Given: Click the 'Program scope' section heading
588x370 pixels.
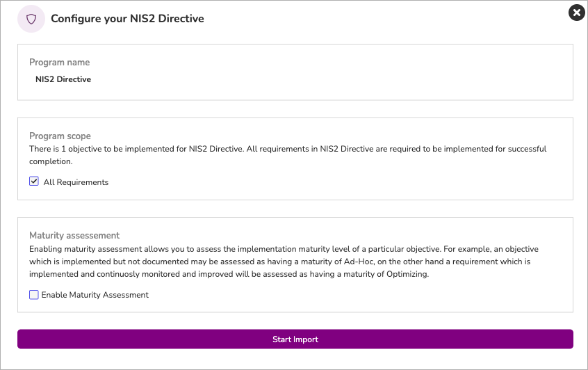Looking at the screenshot, I should [x=60, y=136].
